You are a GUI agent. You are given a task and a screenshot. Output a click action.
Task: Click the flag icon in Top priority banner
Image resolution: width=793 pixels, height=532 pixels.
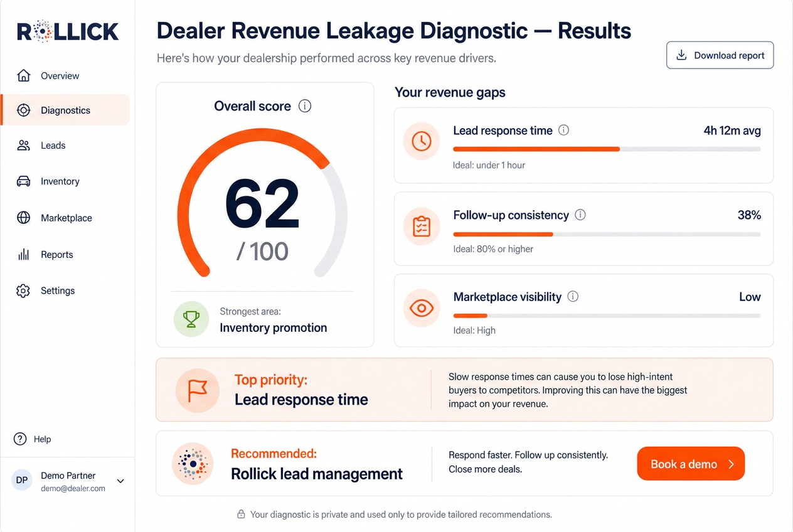click(198, 390)
